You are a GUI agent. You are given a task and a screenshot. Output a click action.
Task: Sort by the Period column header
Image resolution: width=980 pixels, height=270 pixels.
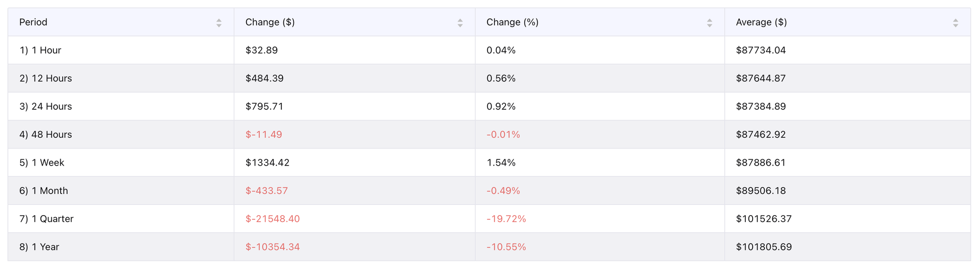(x=33, y=22)
